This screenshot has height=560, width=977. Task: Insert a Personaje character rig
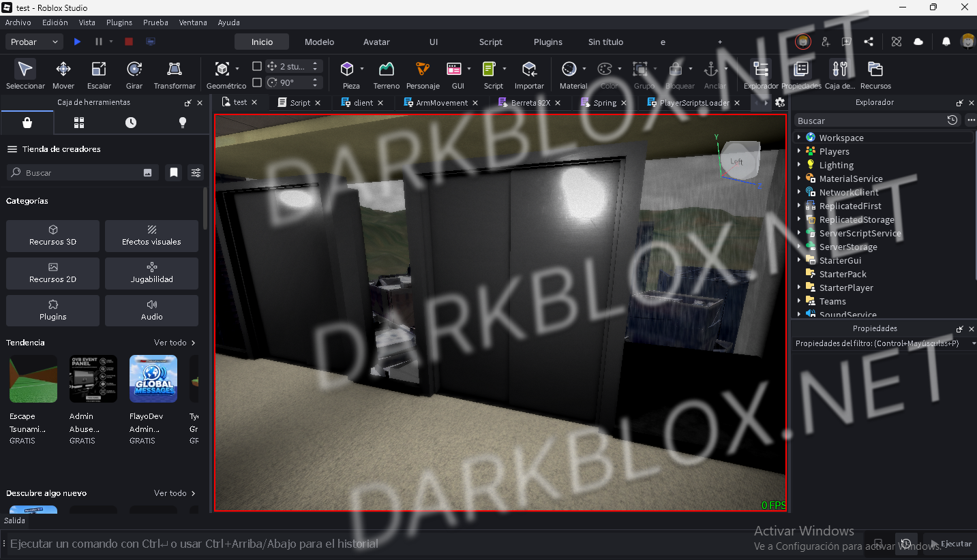[x=423, y=75]
